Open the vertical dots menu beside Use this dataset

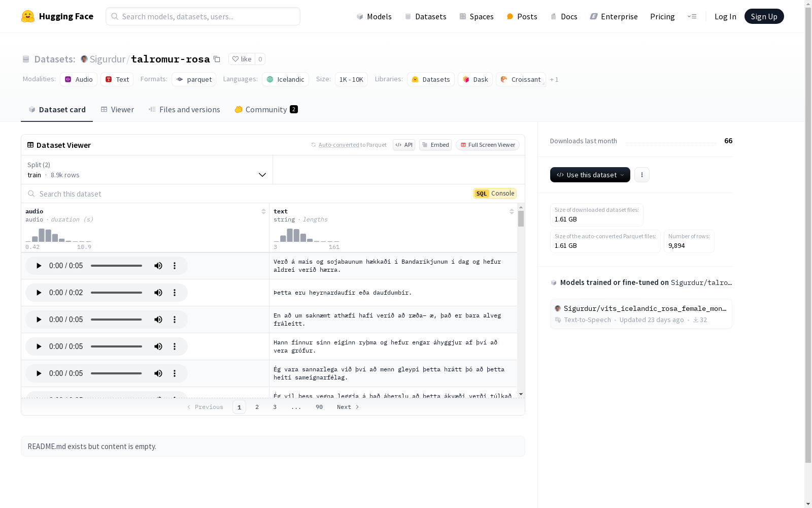click(642, 175)
